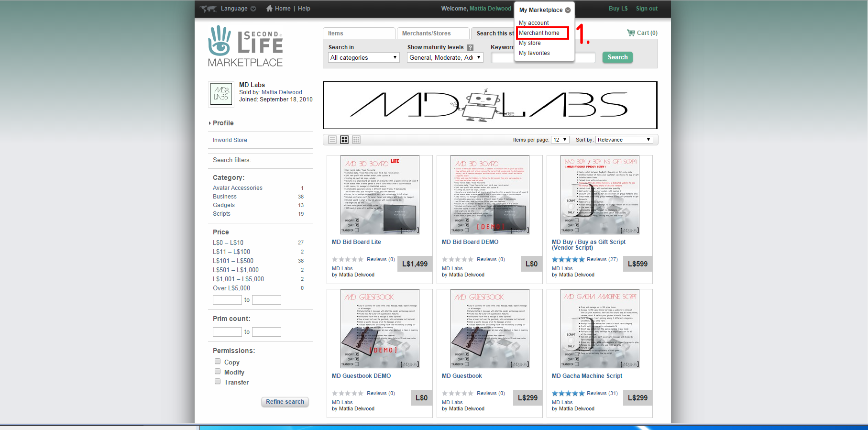Expand the Profile section
Screen dimensions: 868x430
coord(221,123)
